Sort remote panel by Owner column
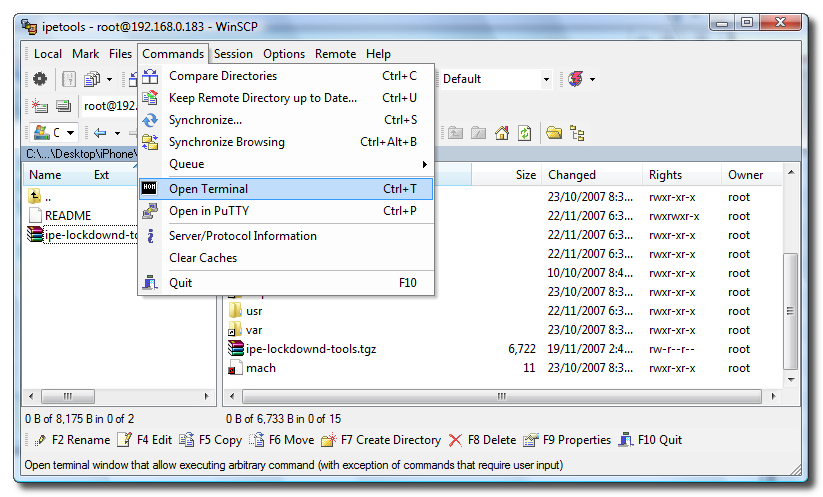 752,175
